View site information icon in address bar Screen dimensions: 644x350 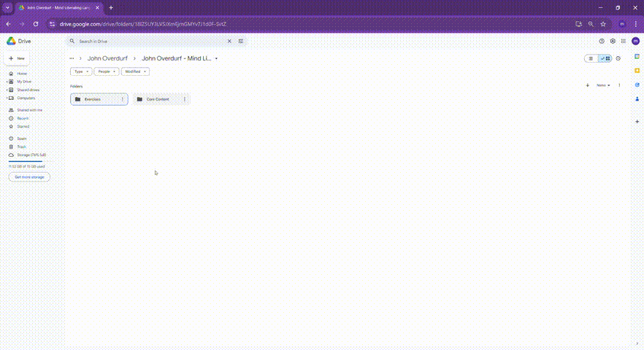click(52, 24)
